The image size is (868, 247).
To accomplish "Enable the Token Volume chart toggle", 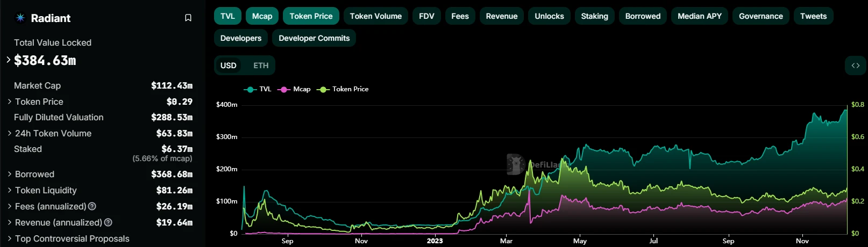I will coord(375,16).
